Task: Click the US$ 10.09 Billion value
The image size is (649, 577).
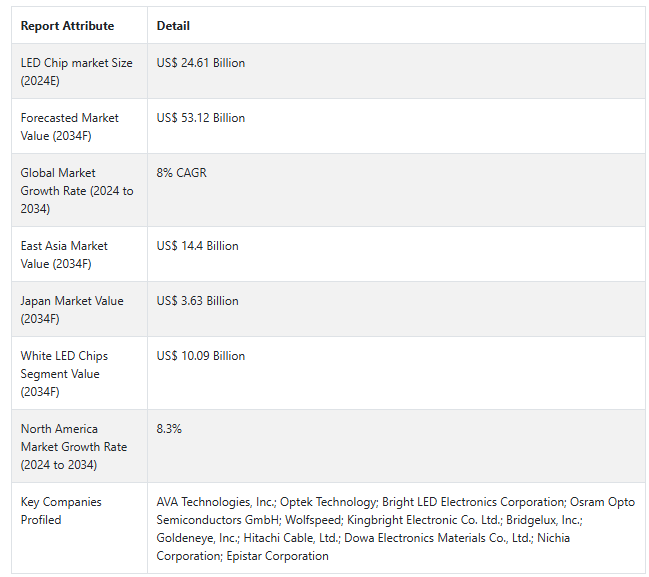Action: pos(201,356)
